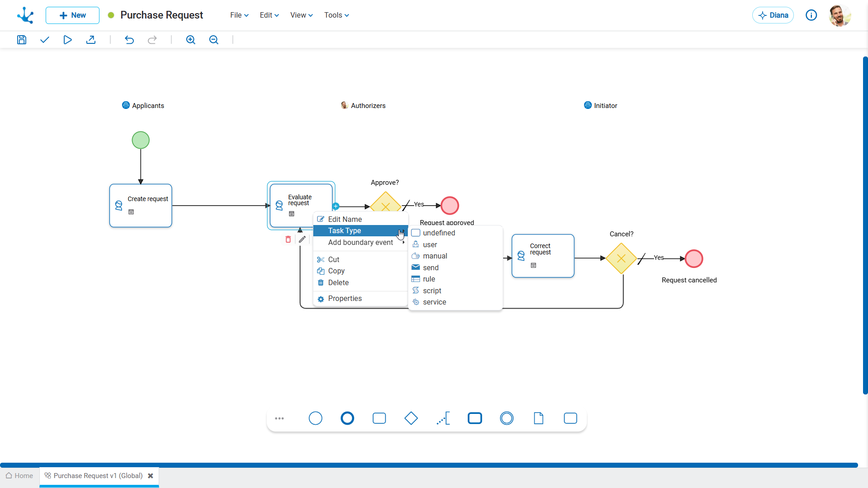Close the Purchase Request v1 tab
This screenshot has height=488, width=868.
tap(151, 476)
